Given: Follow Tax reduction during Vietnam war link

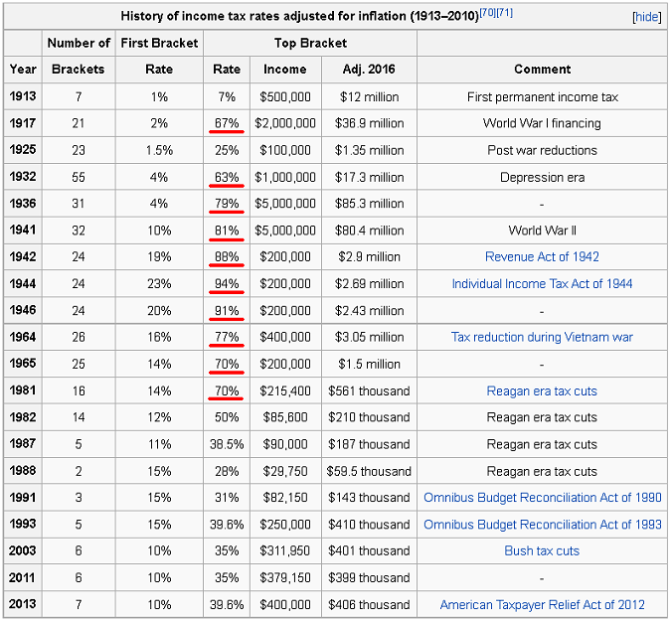Looking at the screenshot, I should [542, 337].
